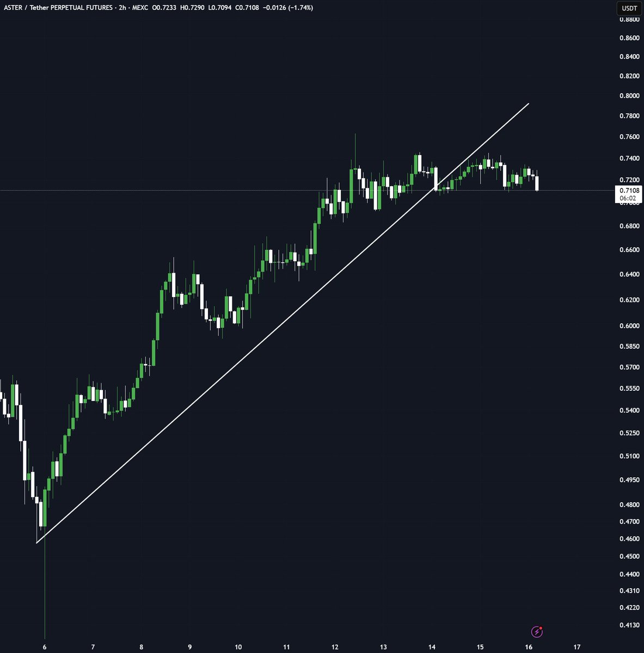The height and width of the screenshot is (653, 644).
Task: Click the 0.8000 price axis label
Action: pos(629,96)
